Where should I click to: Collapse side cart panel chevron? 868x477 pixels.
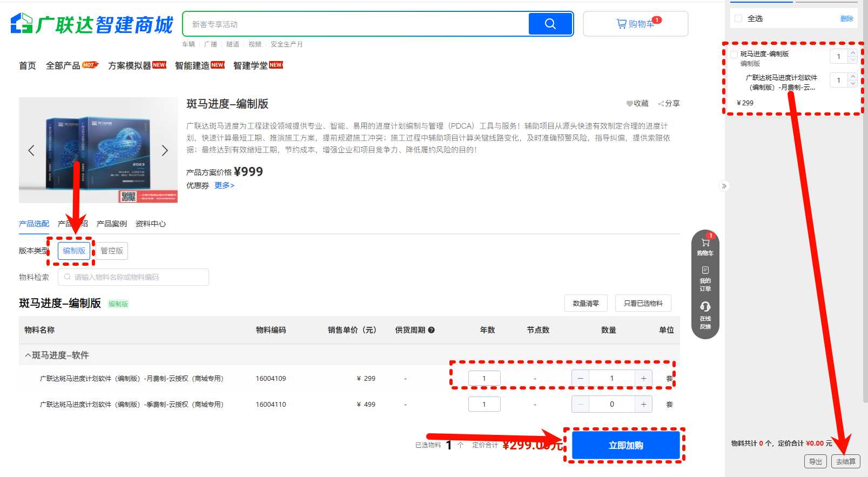click(x=724, y=186)
